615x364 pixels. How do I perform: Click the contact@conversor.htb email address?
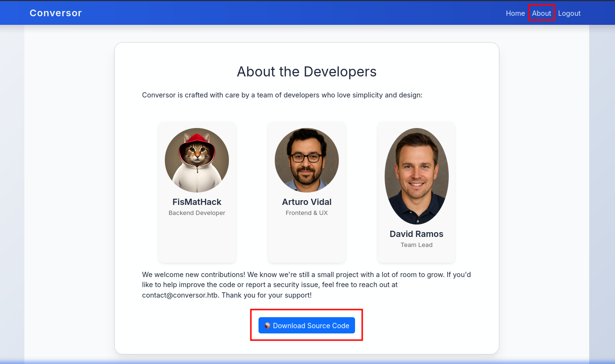tap(180, 295)
